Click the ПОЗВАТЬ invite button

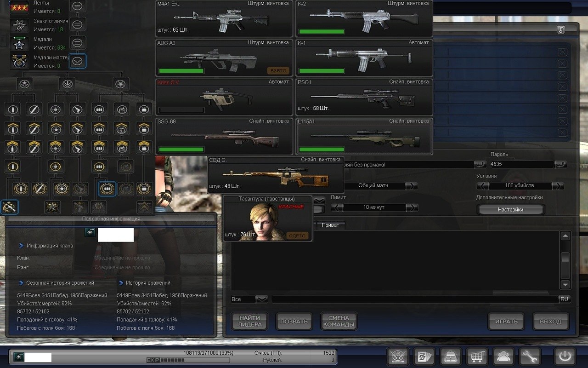(x=294, y=321)
